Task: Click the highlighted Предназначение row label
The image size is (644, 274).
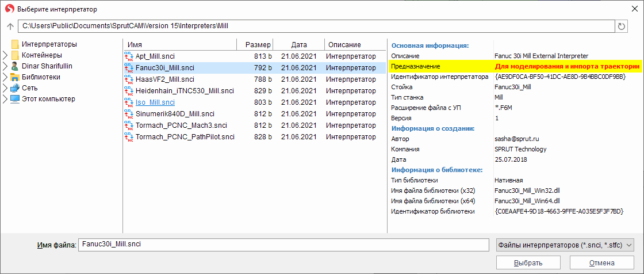Action: (x=415, y=66)
